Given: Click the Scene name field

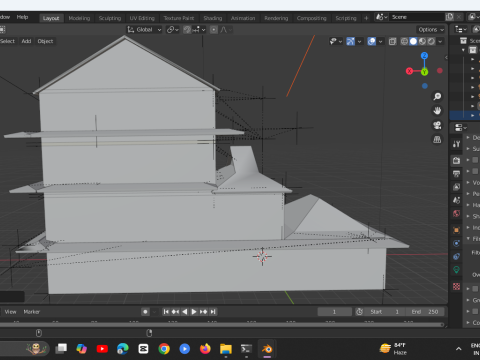Looking at the screenshot, I should click(417, 17).
